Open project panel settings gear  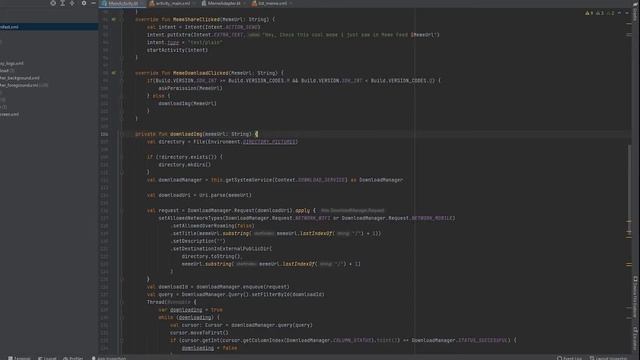[84, 3]
